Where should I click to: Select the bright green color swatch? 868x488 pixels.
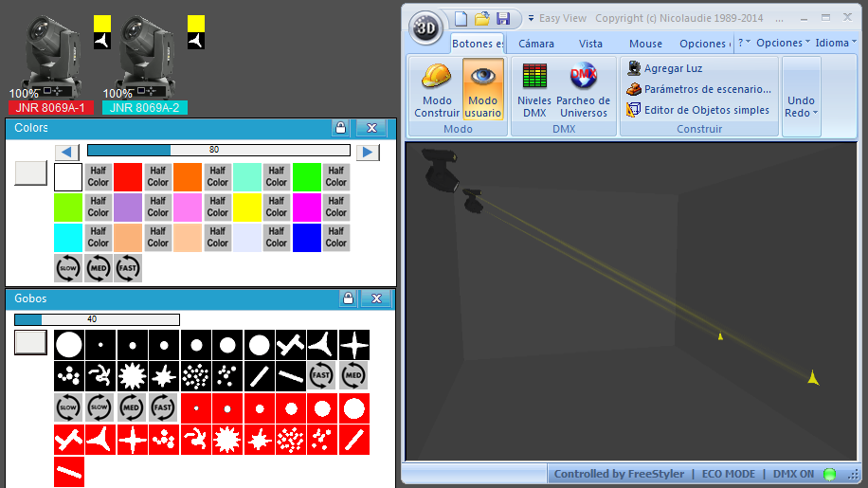307,177
